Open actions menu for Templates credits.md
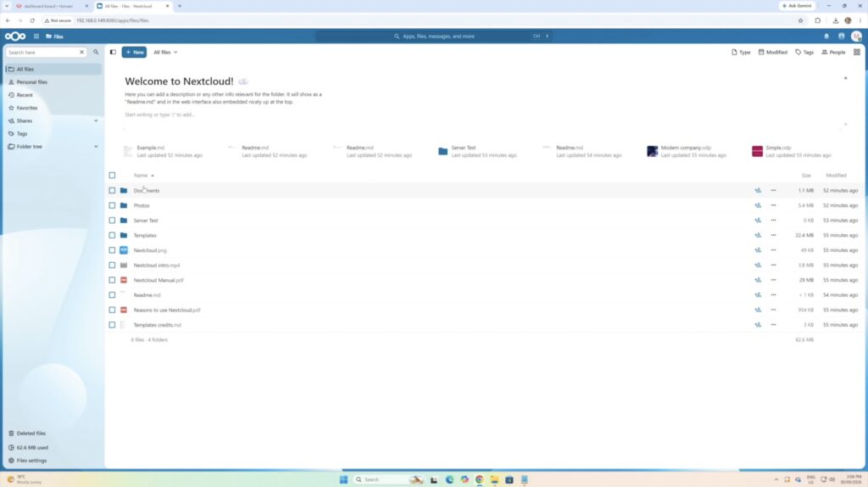The width and height of the screenshot is (868, 487). pyautogui.click(x=773, y=325)
